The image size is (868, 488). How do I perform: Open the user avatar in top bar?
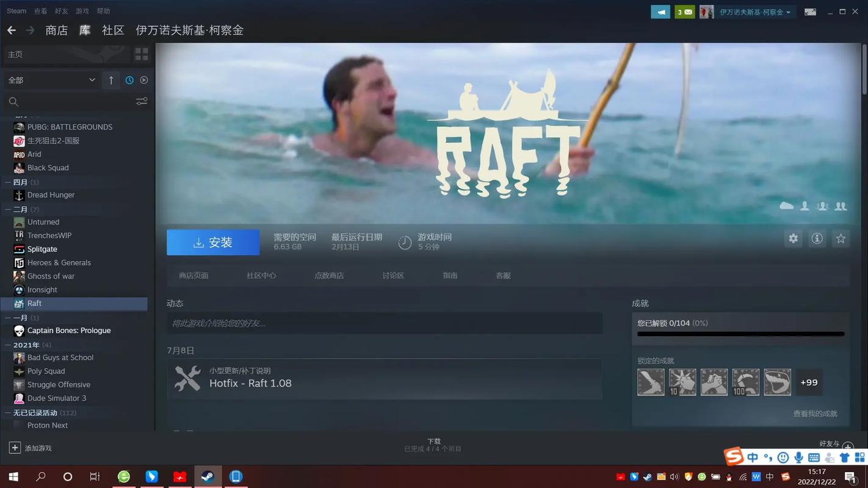[706, 12]
